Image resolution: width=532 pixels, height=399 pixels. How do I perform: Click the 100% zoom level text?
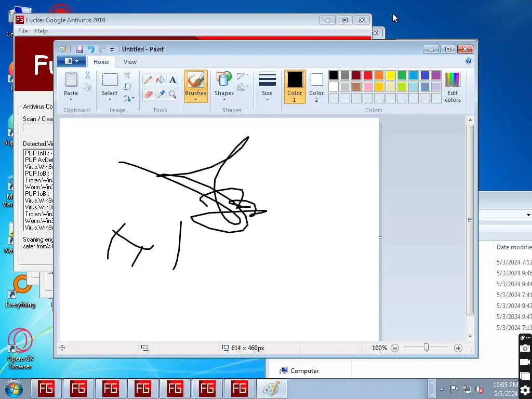[379, 348]
